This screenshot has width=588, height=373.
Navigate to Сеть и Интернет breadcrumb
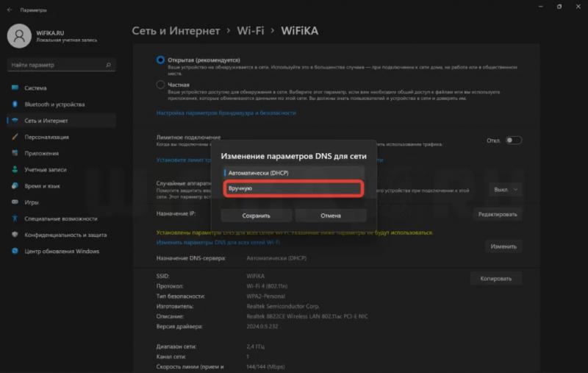click(x=176, y=31)
